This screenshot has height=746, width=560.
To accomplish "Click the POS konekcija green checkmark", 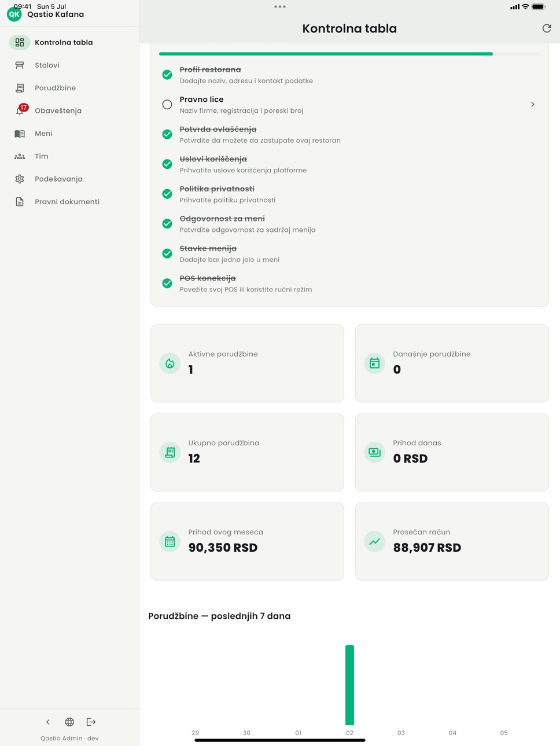I will pyautogui.click(x=167, y=283).
